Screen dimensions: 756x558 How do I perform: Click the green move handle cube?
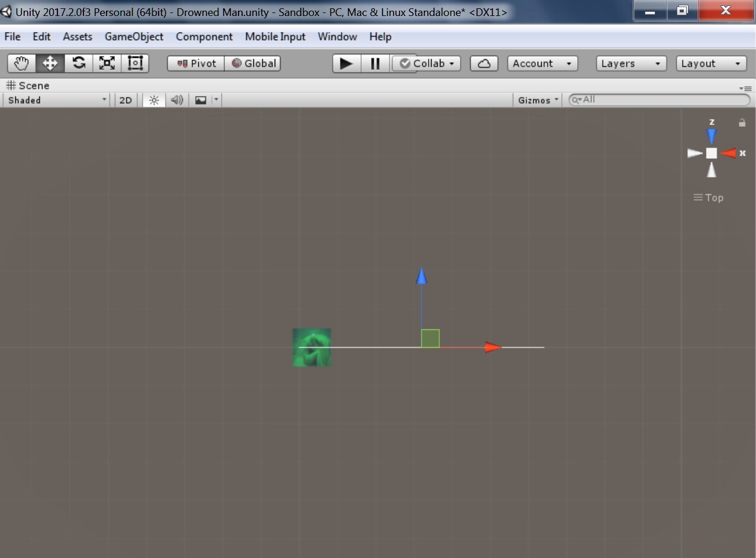tap(429, 338)
